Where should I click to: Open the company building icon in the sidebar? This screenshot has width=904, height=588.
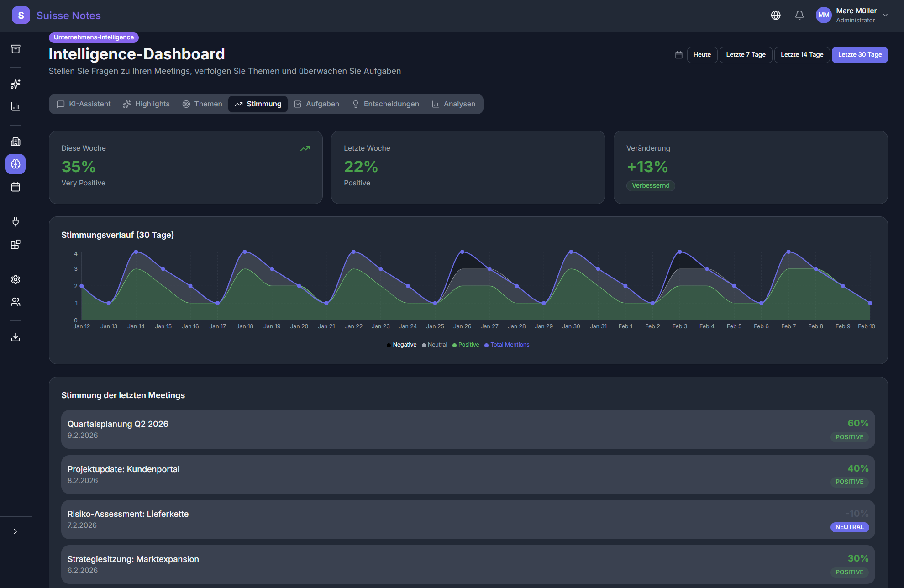[15, 142]
